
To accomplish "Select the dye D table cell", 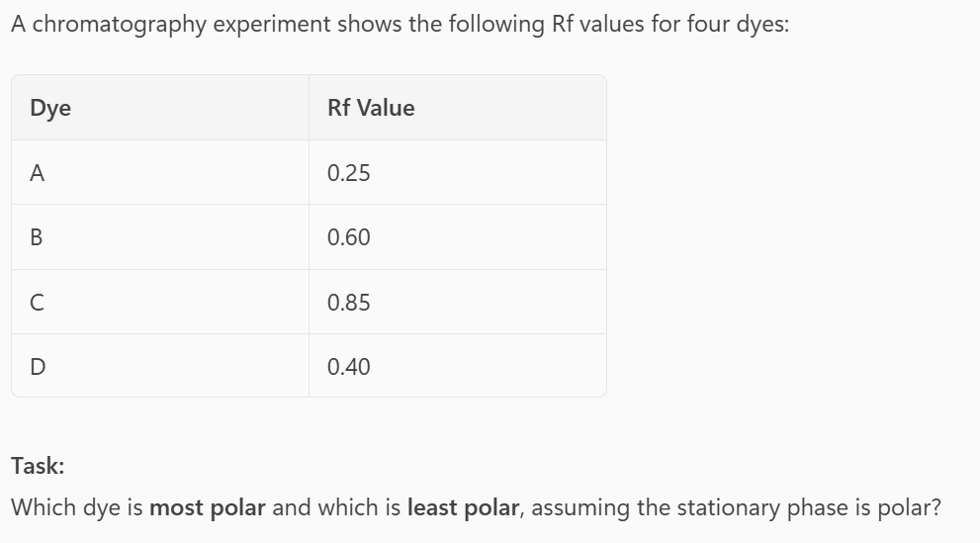I will [38, 367].
